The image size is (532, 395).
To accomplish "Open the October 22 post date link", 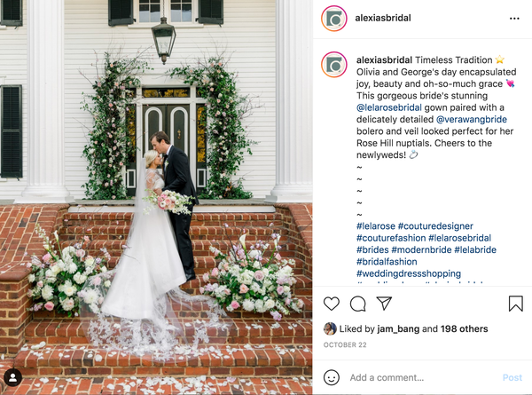I will 345,344.
